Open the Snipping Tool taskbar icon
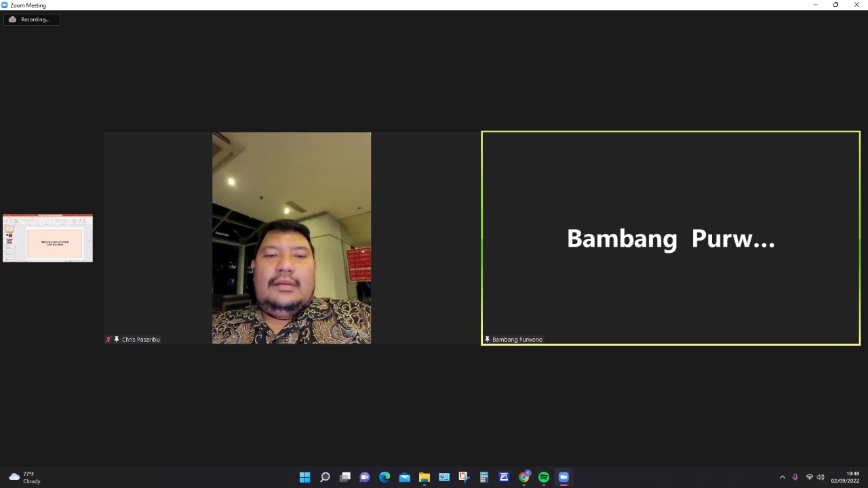Image resolution: width=868 pixels, height=488 pixels. [464, 477]
